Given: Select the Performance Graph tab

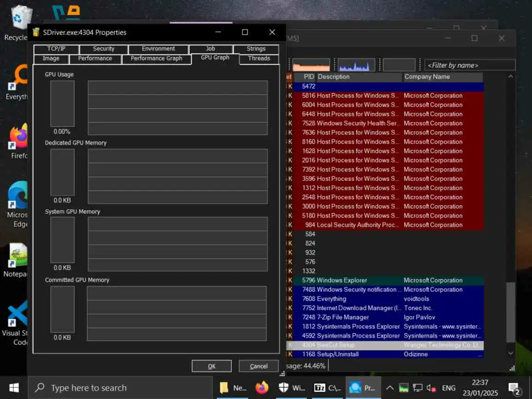Looking at the screenshot, I should coord(157,59).
